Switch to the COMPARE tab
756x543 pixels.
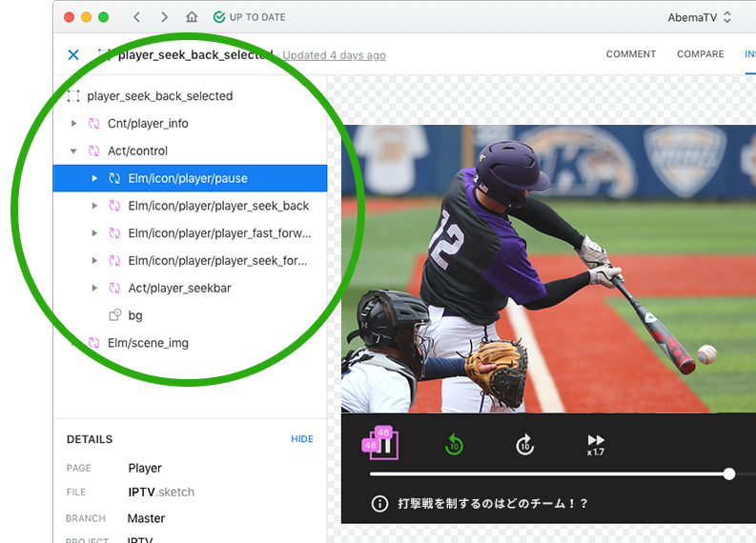(x=700, y=54)
